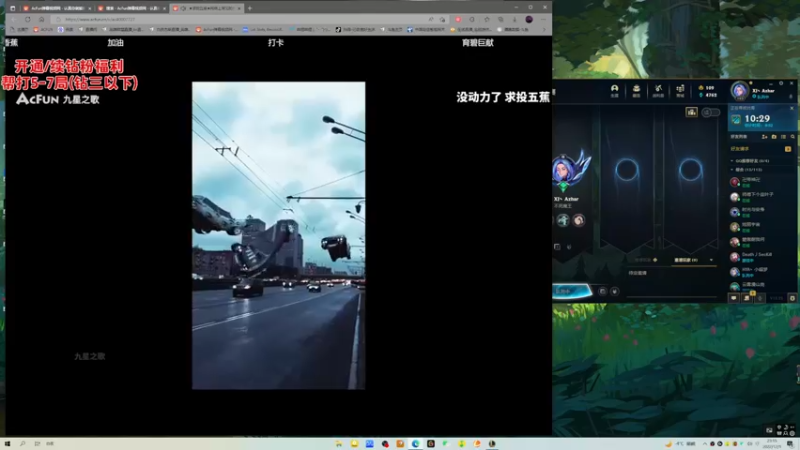
Task: Click the 4765 blue essence balance
Action: pos(709,95)
